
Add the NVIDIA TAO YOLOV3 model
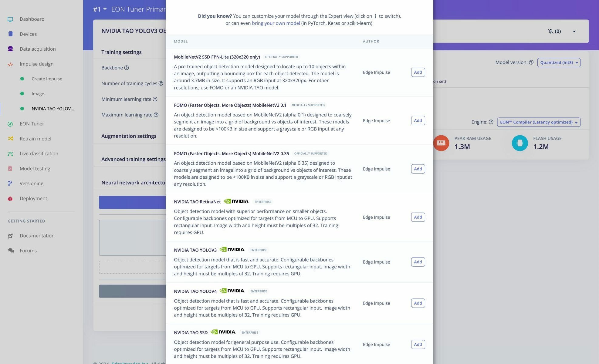click(418, 262)
